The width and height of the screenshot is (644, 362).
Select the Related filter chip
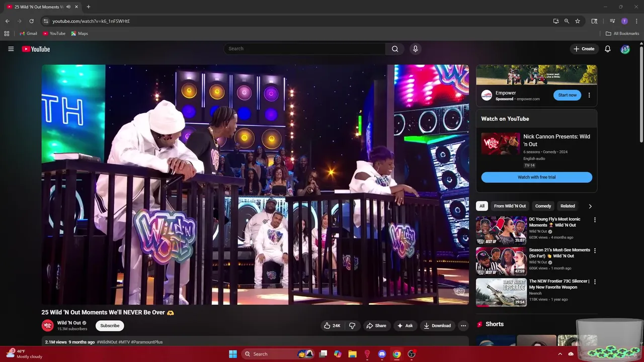click(568, 206)
